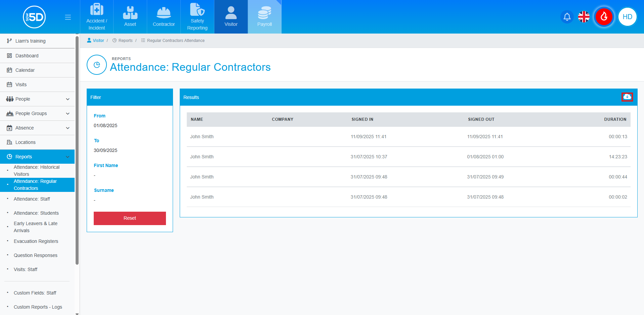Screen dimensions: 644x315
Task: Toggle the hamburger sidebar menu
Action: [x=68, y=17]
